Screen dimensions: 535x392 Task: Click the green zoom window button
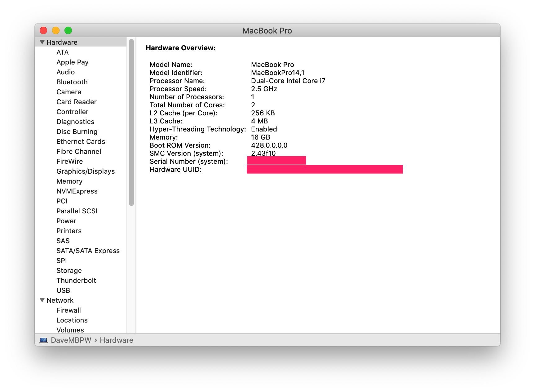point(68,30)
